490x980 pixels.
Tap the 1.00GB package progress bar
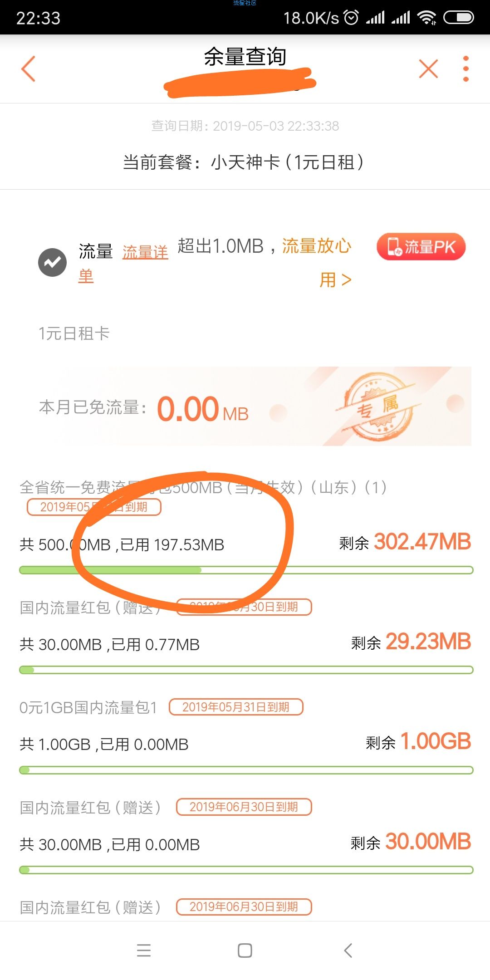click(246, 770)
